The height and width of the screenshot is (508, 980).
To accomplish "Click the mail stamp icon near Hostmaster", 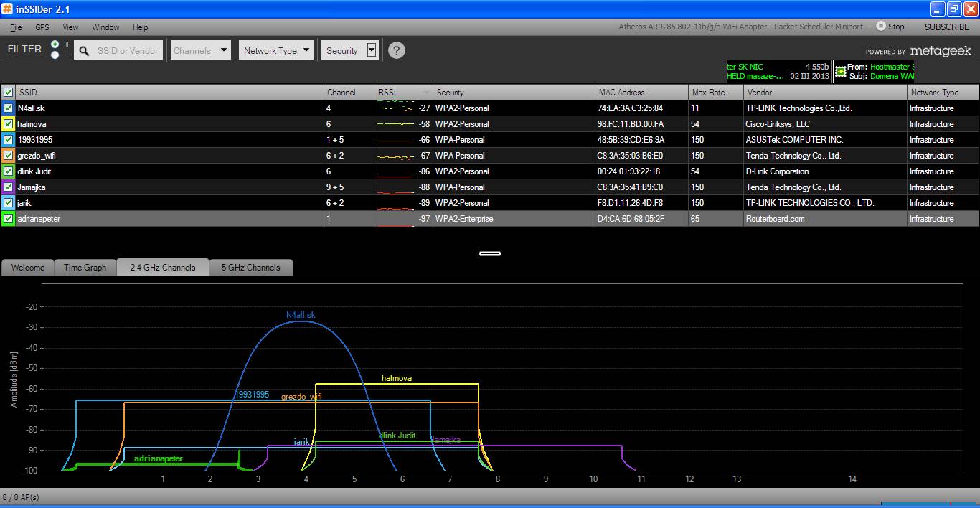I will (x=841, y=71).
